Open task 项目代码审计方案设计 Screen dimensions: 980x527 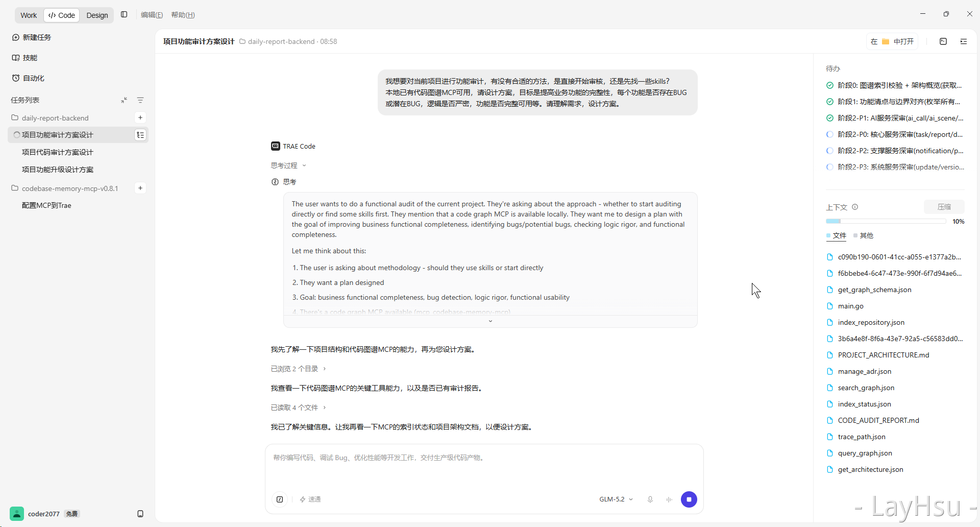tap(57, 152)
